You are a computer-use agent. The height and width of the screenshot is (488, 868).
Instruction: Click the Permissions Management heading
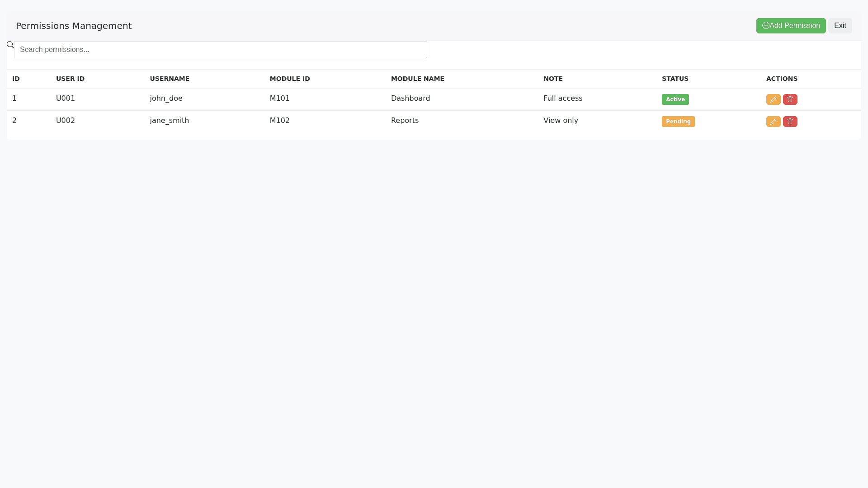click(x=74, y=26)
